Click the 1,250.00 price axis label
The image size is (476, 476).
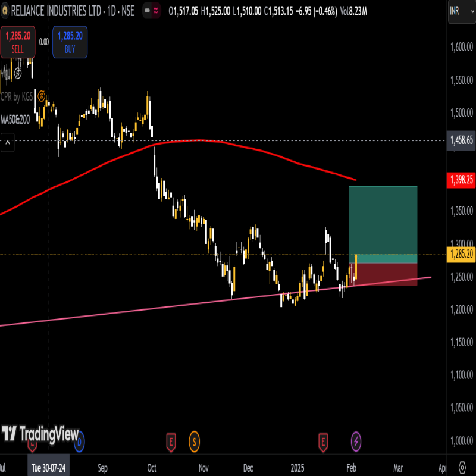[462, 277]
